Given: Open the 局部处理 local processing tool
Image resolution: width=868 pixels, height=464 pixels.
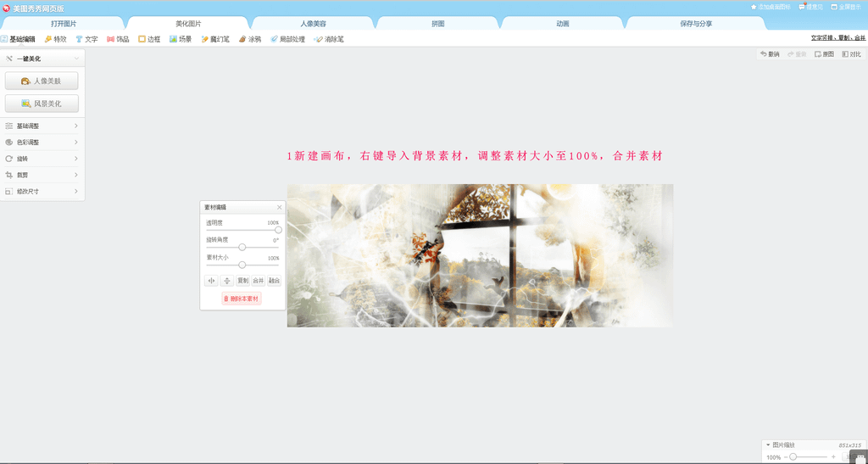Looking at the screenshot, I should coord(287,39).
